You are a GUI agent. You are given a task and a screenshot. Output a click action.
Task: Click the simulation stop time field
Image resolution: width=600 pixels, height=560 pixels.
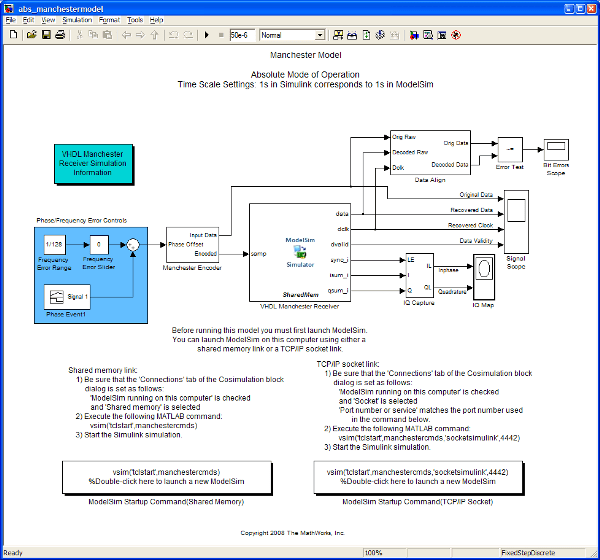click(x=242, y=35)
